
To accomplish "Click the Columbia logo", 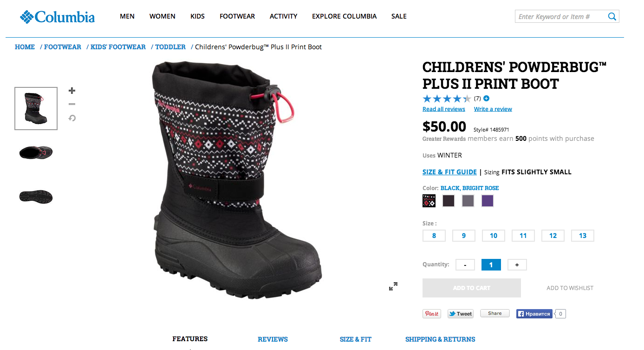I will coord(57,17).
